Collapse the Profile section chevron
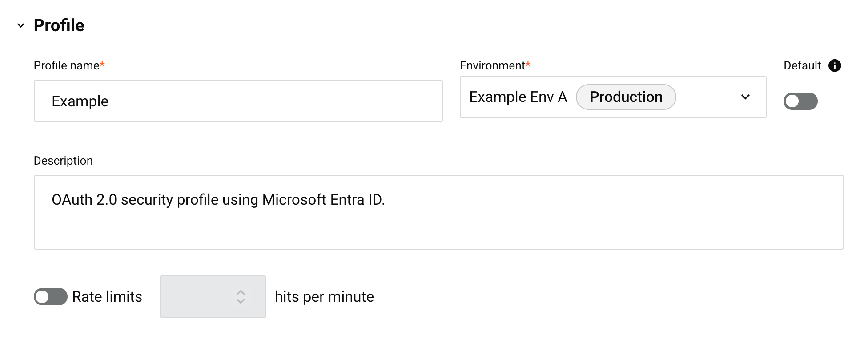The height and width of the screenshot is (340, 868). click(x=21, y=26)
